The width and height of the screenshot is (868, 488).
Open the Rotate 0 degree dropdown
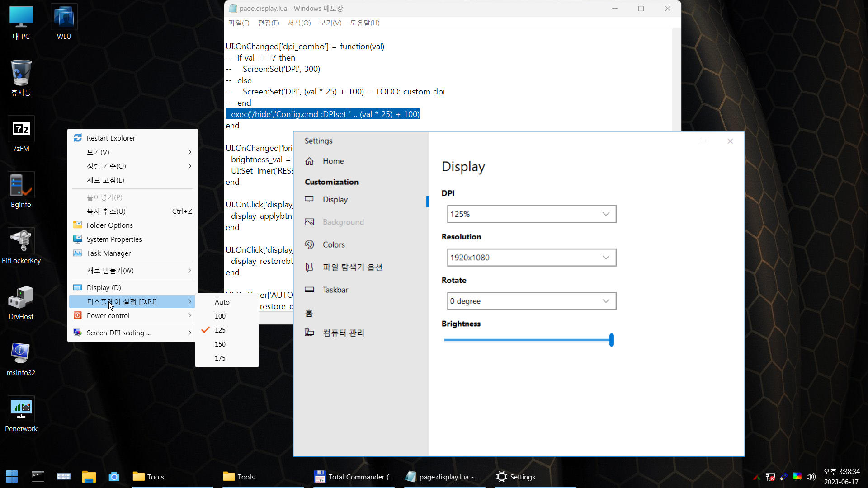(532, 301)
